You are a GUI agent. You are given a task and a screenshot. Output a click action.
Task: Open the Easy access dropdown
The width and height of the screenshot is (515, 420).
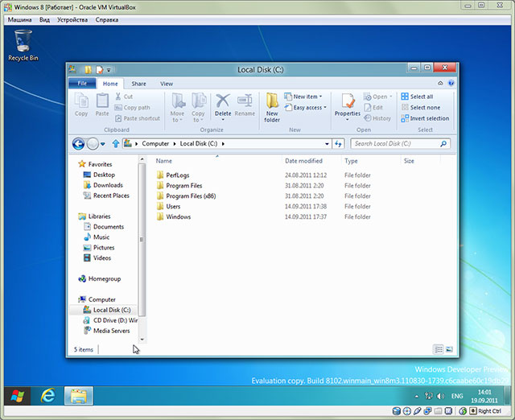pyautogui.click(x=306, y=107)
